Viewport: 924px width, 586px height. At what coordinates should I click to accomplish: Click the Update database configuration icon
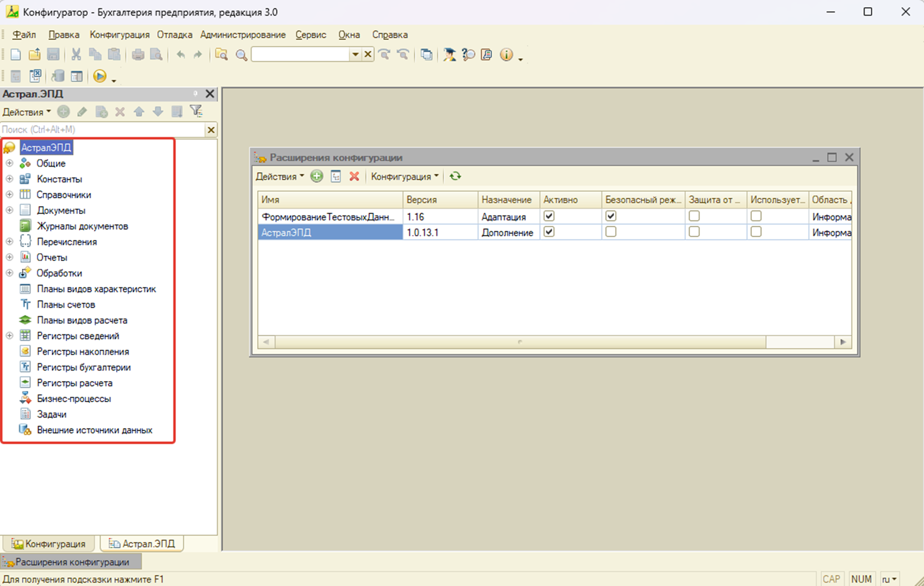(x=58, y=76)
